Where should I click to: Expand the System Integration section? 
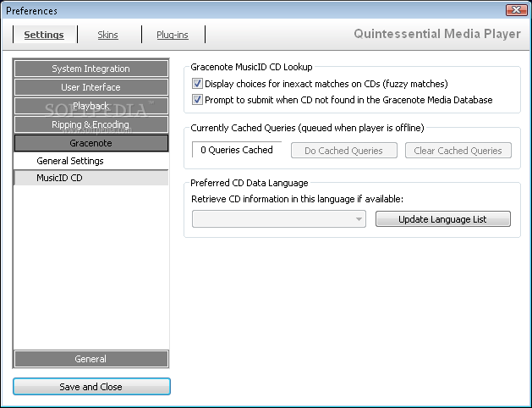91,69
